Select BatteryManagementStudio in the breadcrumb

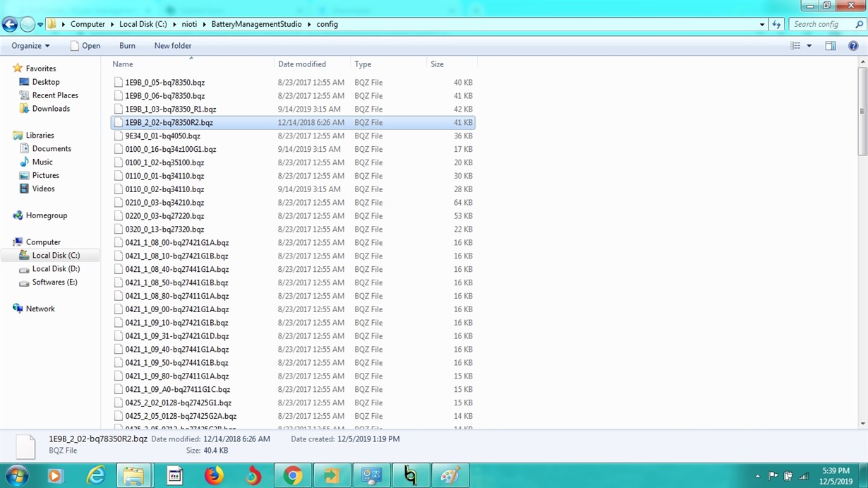(x=256, y=24)
